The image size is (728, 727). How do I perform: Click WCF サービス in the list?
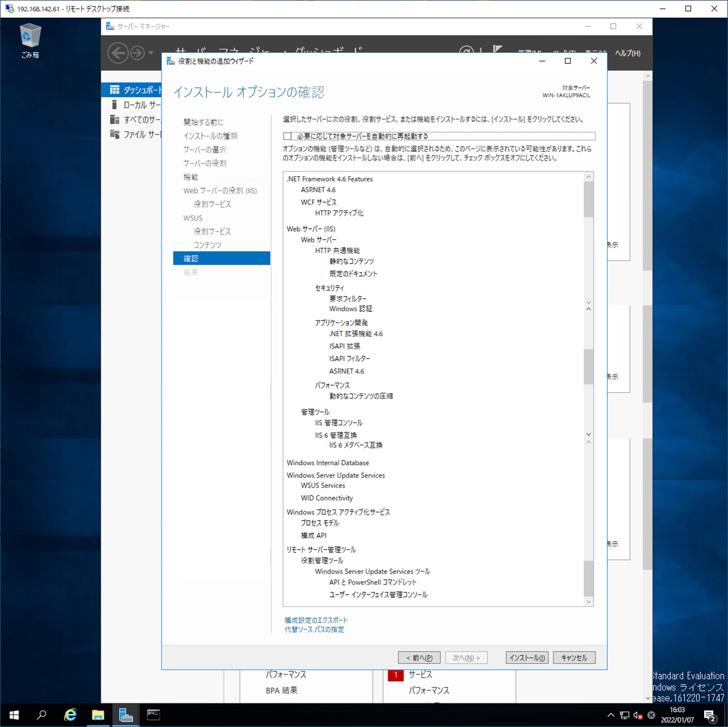point(319,202)
